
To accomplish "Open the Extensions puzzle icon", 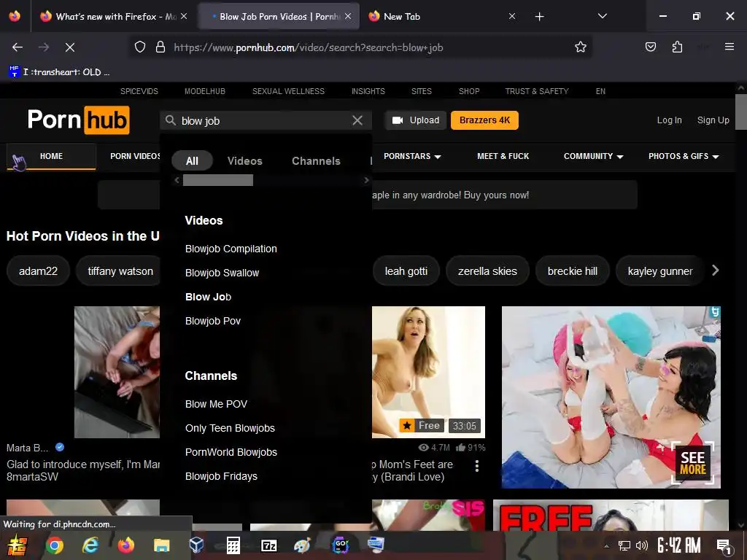I will pyautogui.click(x=677, y=47).
